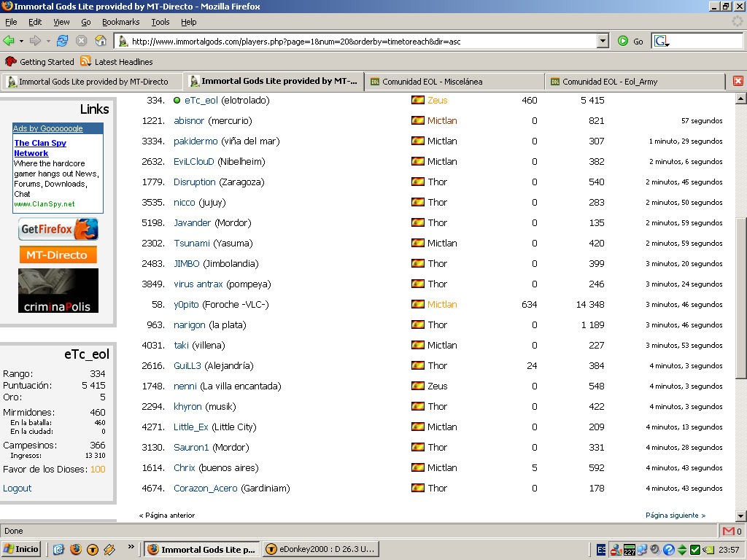
Task: Switch to the first Immortal Gods Lite tab
Action: point(91,82)
